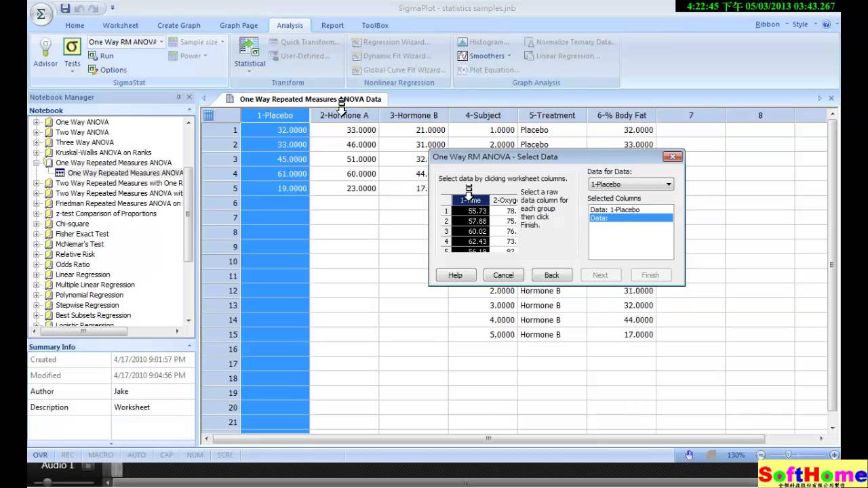The width and height of the screenshot is (868, 488).
Task: Switch to the Graph Page ribbon tab
Action: coord(239,26)
